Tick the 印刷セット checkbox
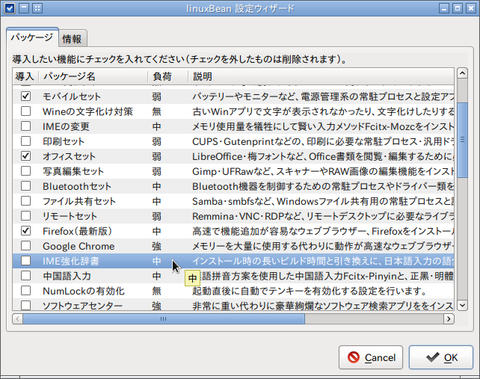This screenshot has height=379, width=480. click(26, 141)
